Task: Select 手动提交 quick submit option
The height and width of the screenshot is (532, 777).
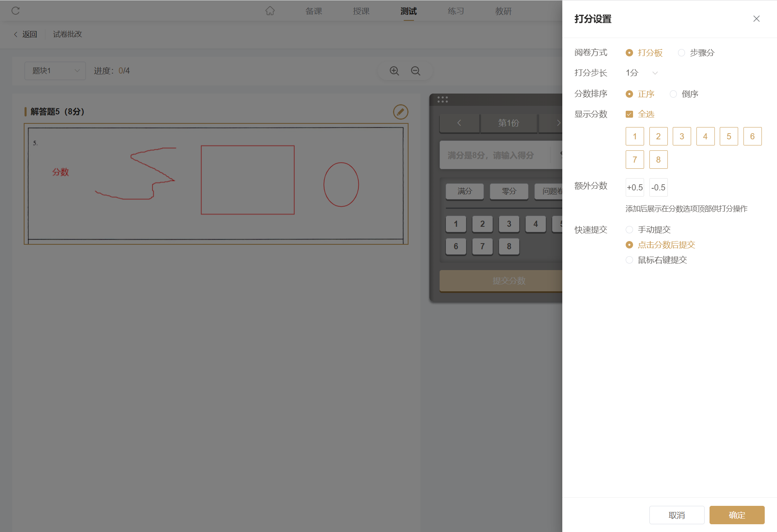Action: [648, 230]
